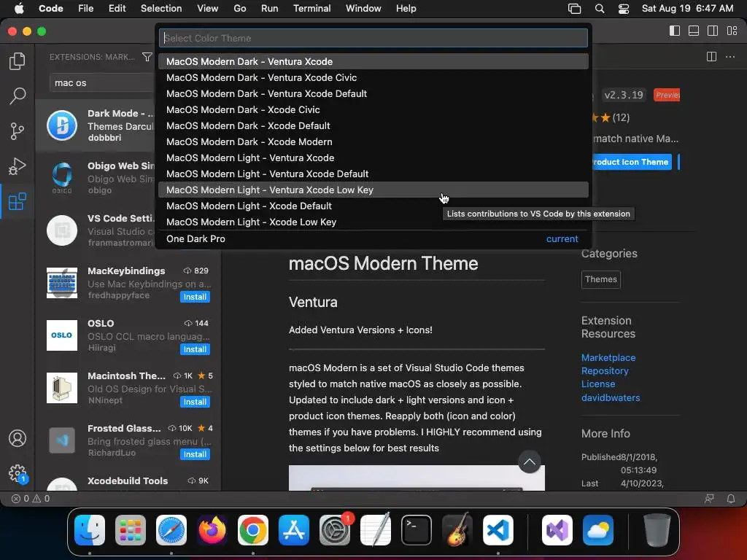Screen dimensions: 747x560
Task: Open macOS Control Center icon
Action: [624, 9]
